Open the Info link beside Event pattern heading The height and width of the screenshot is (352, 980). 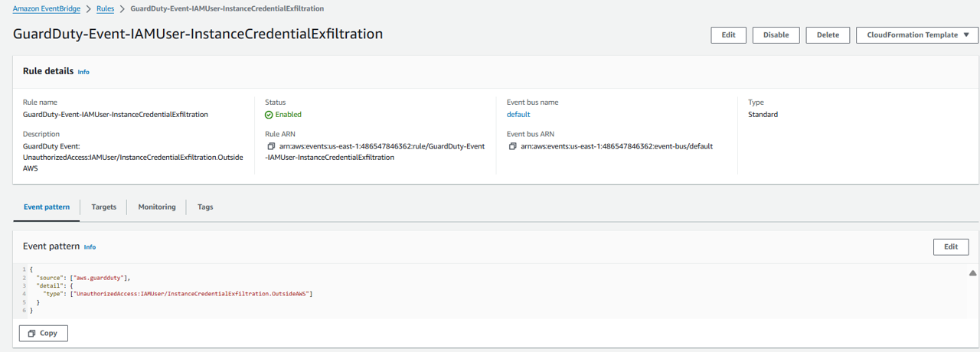click(x=90, y=247)
